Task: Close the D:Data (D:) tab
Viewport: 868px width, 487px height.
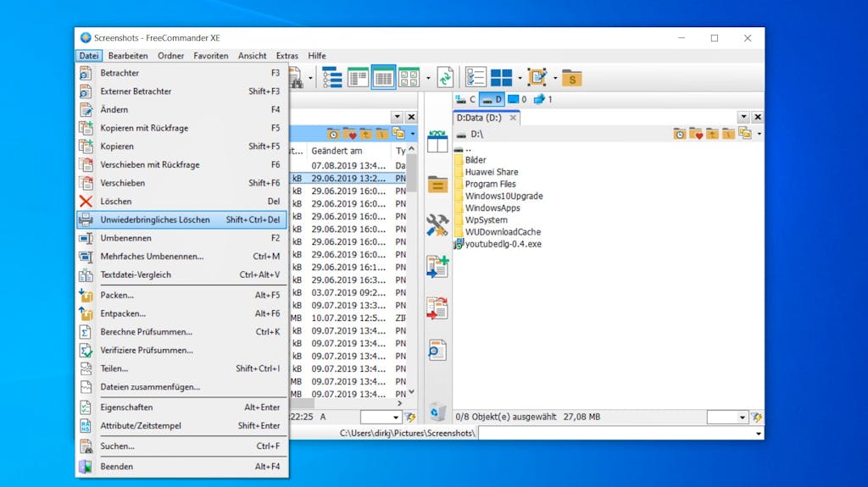Action: tap(513, 118)
